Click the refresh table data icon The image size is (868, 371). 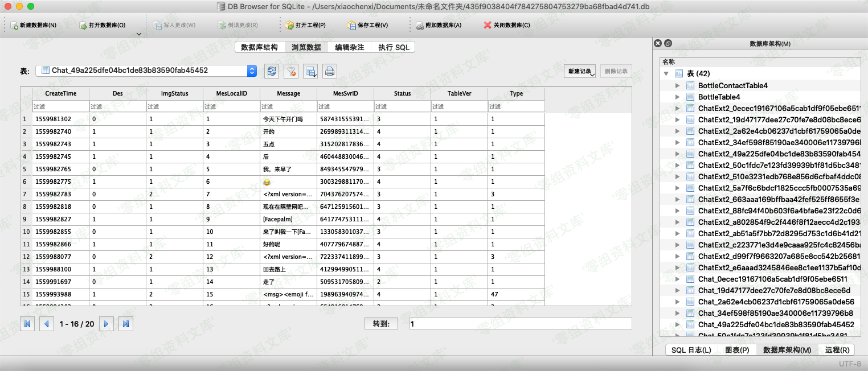(x=272, y=71)
